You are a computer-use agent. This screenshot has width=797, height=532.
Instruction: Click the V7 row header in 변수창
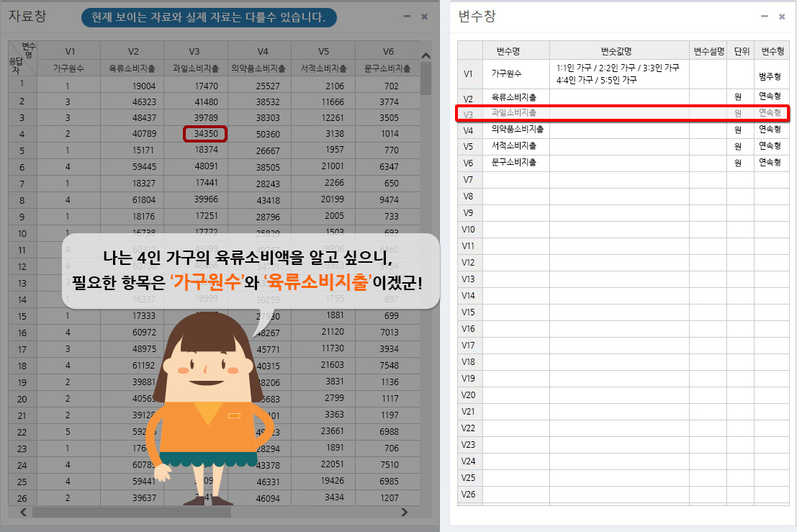pos(469,180)
